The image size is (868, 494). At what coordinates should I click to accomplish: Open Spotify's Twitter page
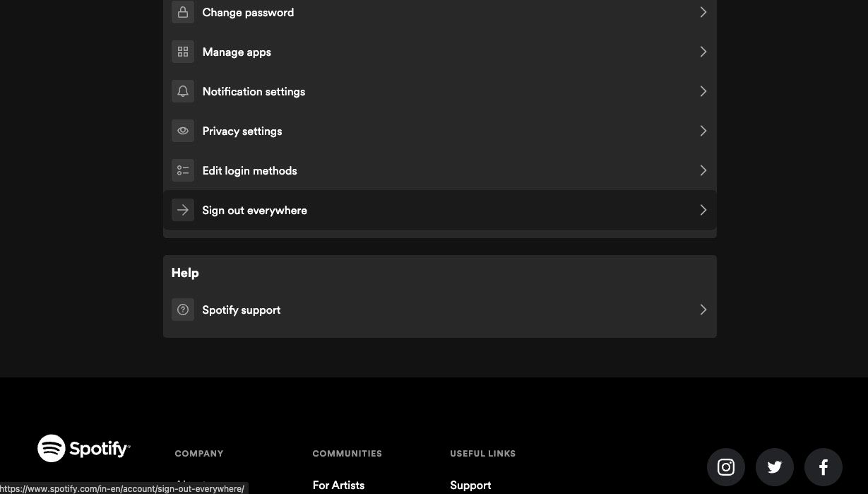point(775,467)
